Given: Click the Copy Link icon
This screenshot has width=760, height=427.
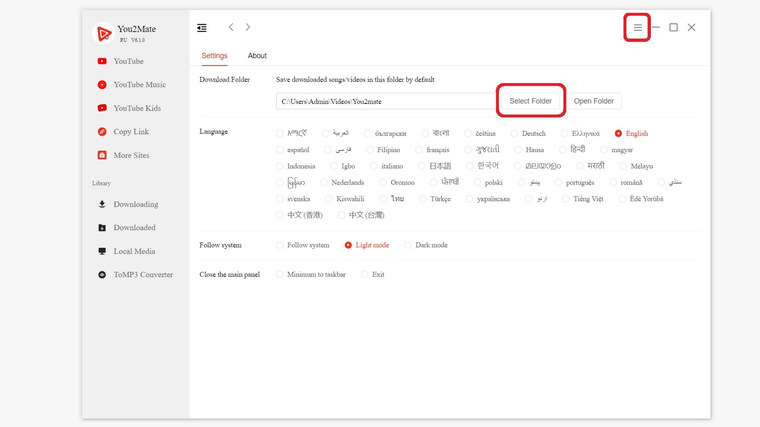Looking at the screenshot, I should click(x=102, y=131).
